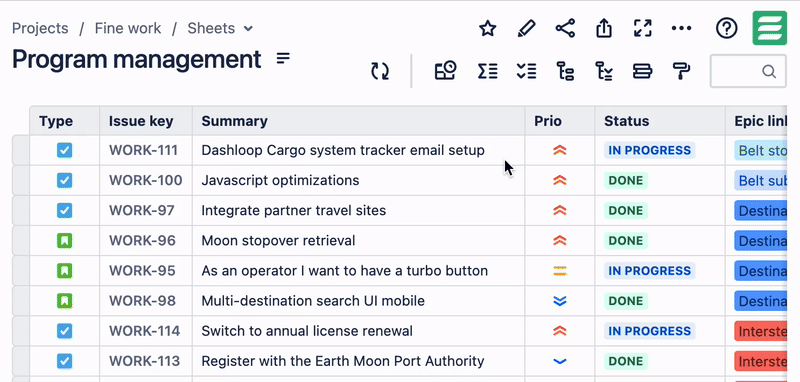Click the export upload icon

click(x=604, y=28)
